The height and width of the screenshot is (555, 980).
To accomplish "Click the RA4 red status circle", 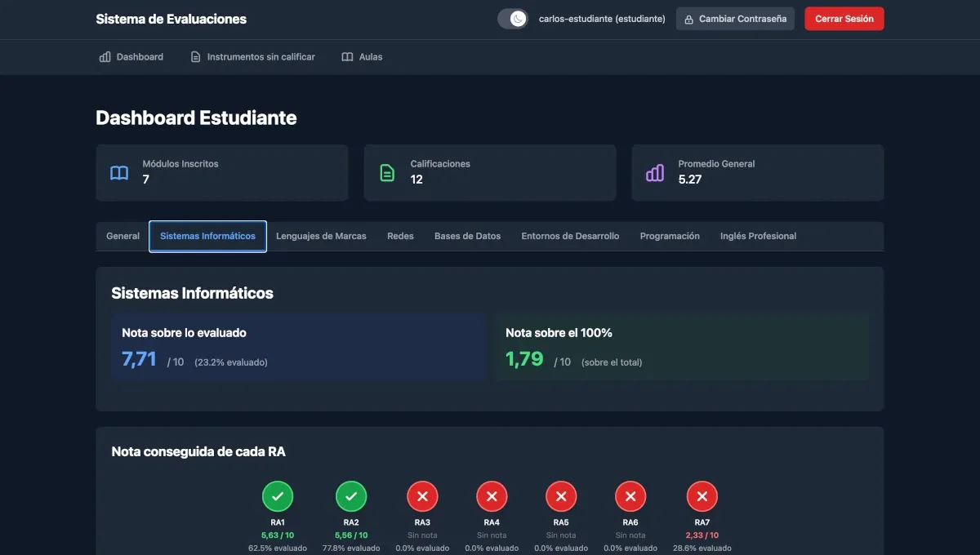I will pos(492,495).
